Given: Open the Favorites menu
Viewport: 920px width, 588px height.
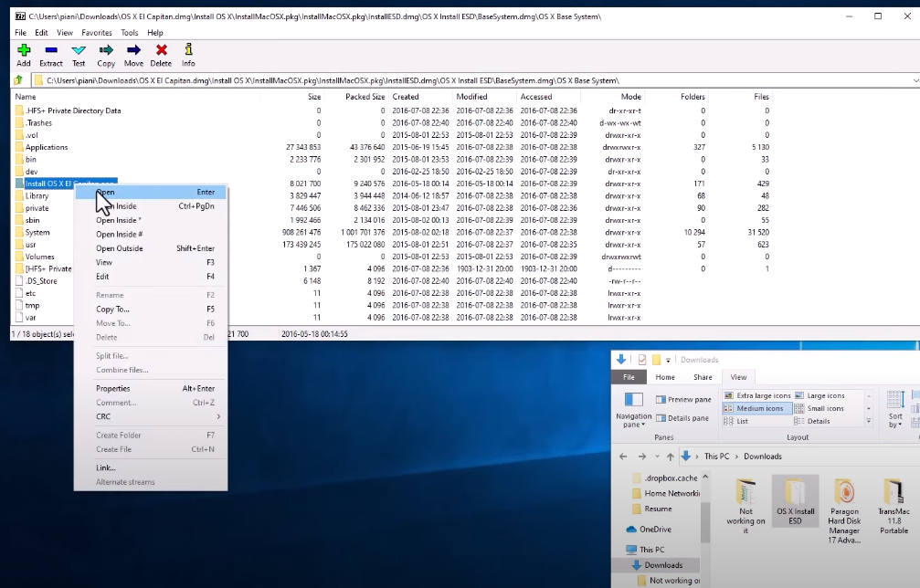Looking at the screenshot, I should pos(97,33).
